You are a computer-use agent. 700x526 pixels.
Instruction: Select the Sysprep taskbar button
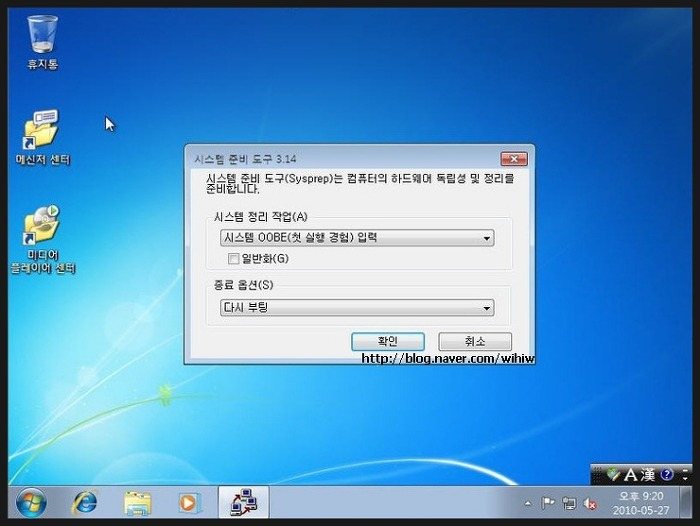[x=243, y=502]
